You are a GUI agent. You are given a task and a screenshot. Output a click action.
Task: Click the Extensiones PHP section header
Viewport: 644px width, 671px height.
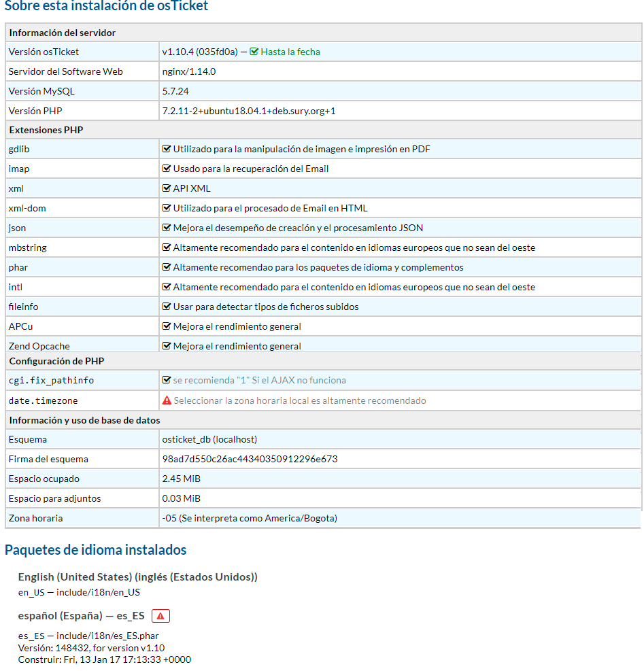click(46, 129)
